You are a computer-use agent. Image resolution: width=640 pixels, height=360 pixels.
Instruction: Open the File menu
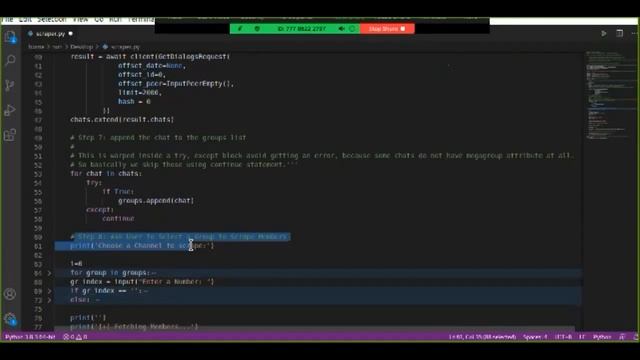click(7, 20)
